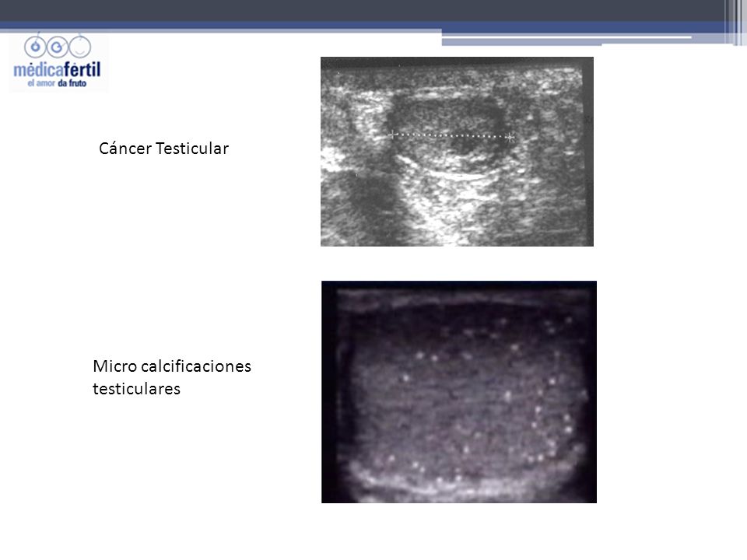The width and height of the screenshot is (747, 560).
Task: Click the microcalcifications ultrasound image
Action: 459,392
